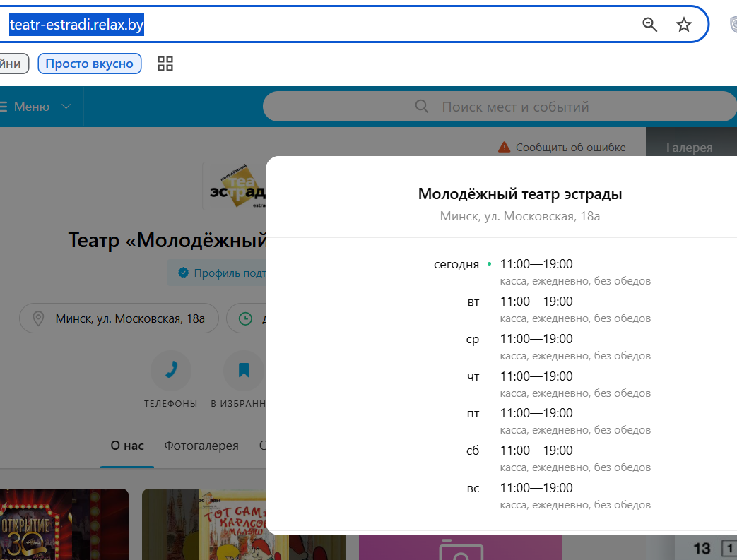Click the Галерея button
737x560 pixels.
click(689, 147)
